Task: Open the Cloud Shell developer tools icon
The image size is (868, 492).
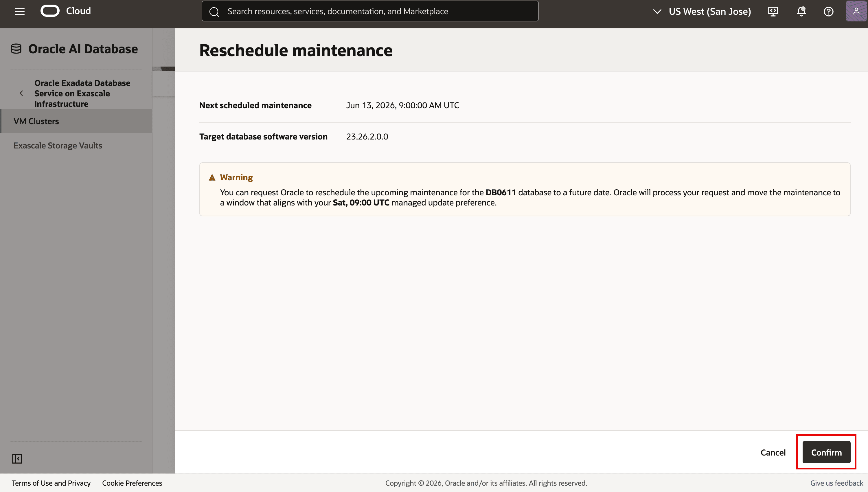Action: pyautogui.click(x=773, y=12)
